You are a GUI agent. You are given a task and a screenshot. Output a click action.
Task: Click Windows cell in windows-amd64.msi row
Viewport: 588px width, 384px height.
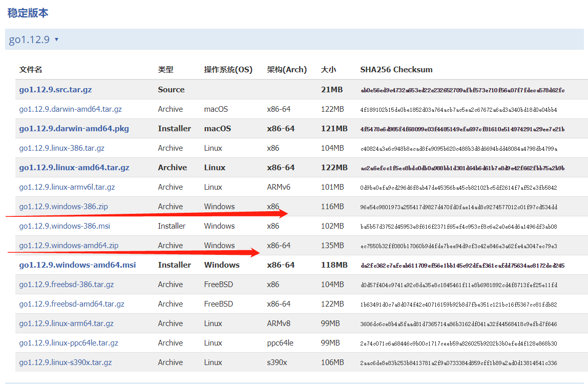222,266
